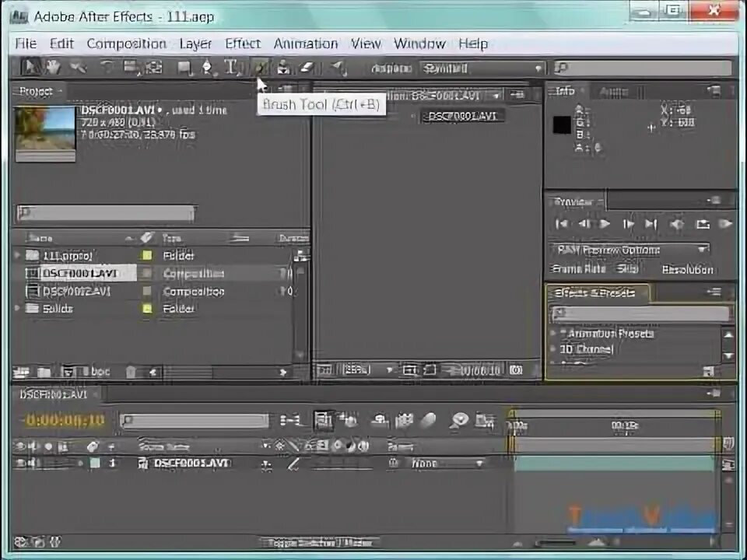The image size is (747, 560).
Task: Open the File menu
Action: (26, 44)
